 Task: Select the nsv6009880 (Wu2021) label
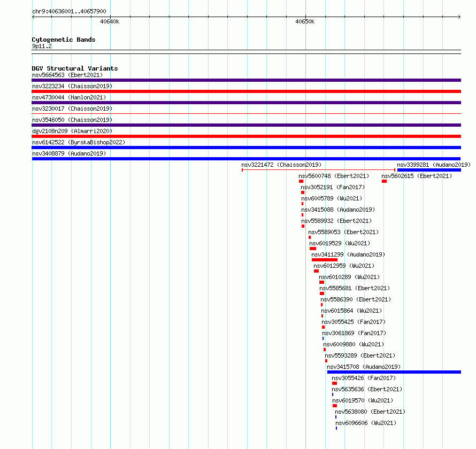coord(354,344)
